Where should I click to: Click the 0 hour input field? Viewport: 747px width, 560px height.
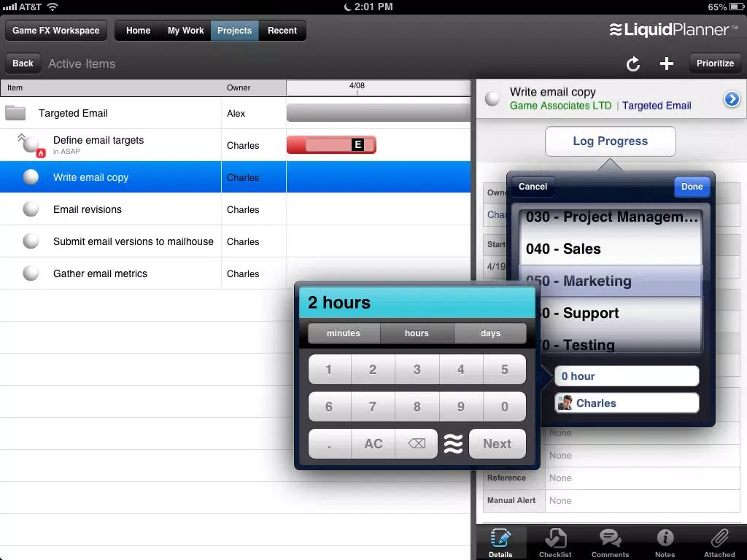627,376
